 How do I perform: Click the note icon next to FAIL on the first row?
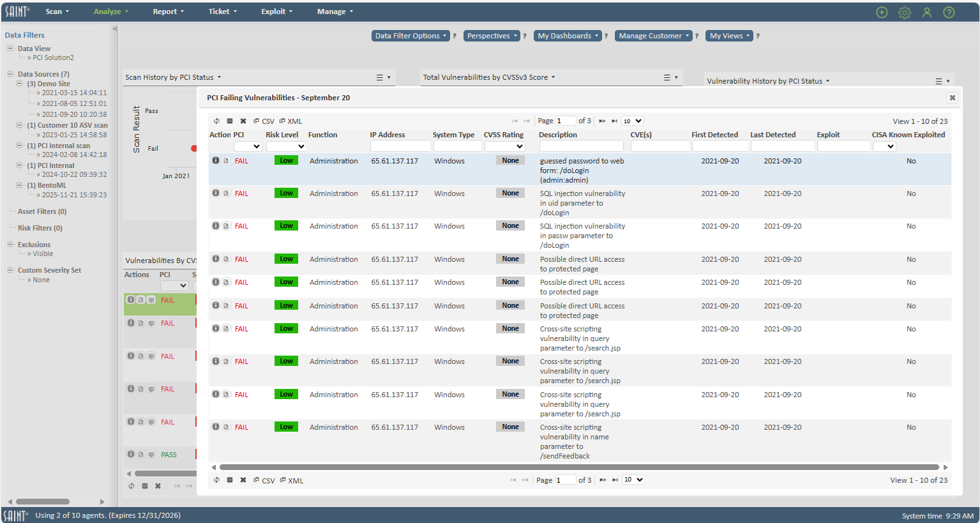click(226, 160)
